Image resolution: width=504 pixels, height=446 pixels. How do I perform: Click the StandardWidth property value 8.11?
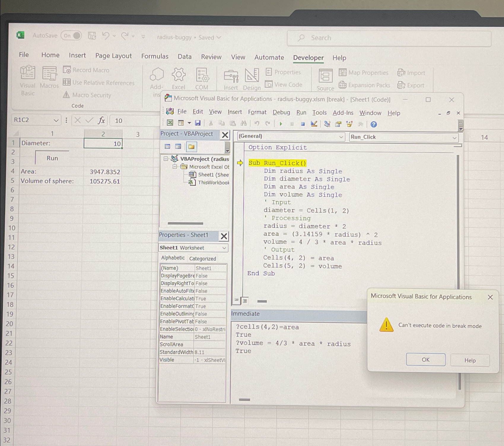pos(210,352)
